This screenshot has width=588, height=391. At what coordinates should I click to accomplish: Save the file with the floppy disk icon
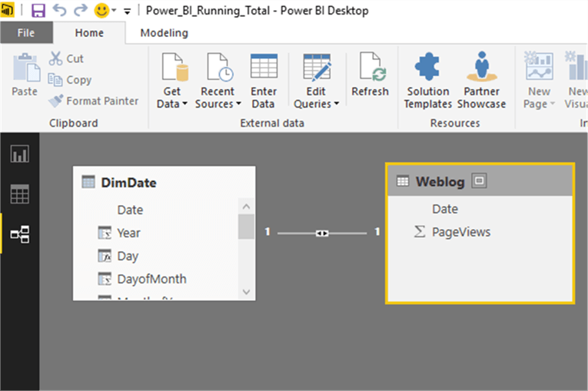click(x=38, y=11)
